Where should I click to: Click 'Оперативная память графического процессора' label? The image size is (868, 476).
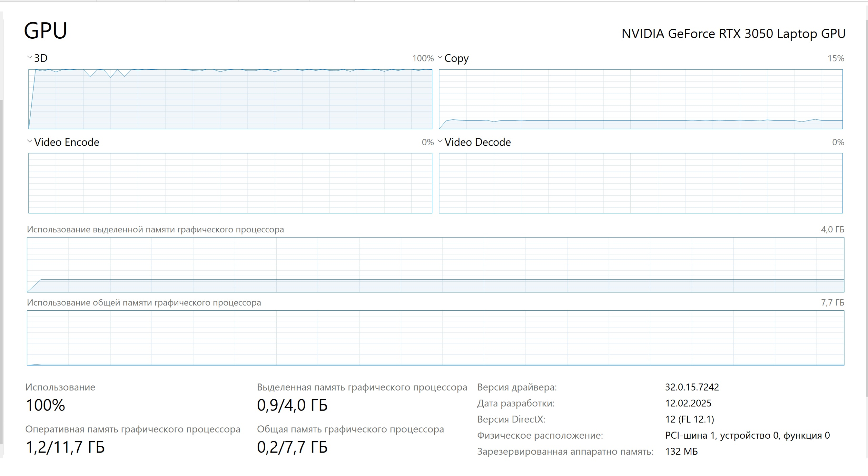tap(133, 429)
